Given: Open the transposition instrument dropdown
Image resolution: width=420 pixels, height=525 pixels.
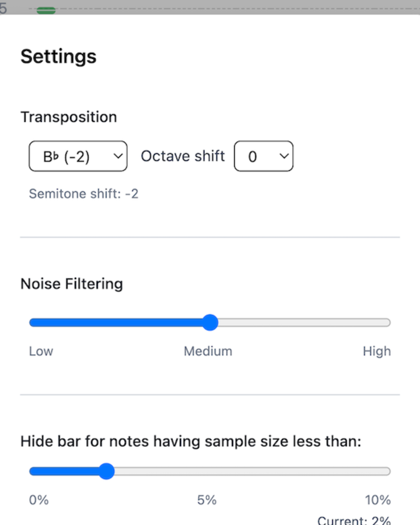Looking at the screenshot, I should (x=78, y=156).
